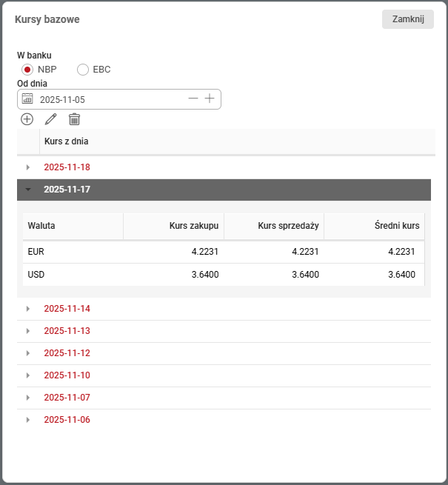Image resolution: width=448 pixels, height=485 pixels.
Task: Open the 2025-11-10 date link
Action: click(67, 375)
